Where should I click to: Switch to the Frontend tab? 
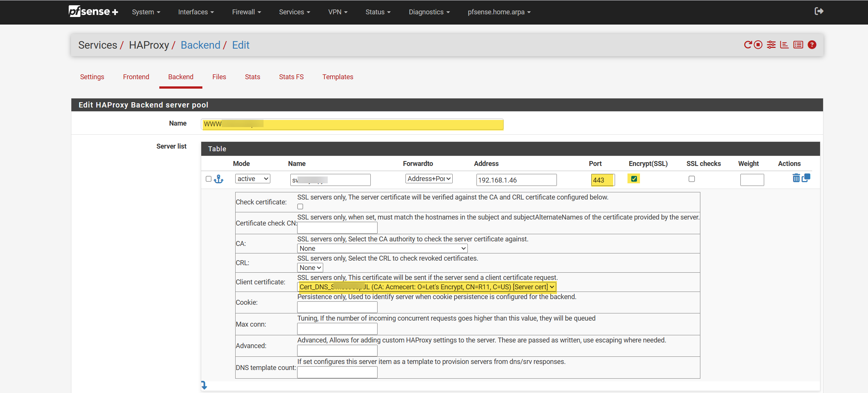click(x=136, y=77)
